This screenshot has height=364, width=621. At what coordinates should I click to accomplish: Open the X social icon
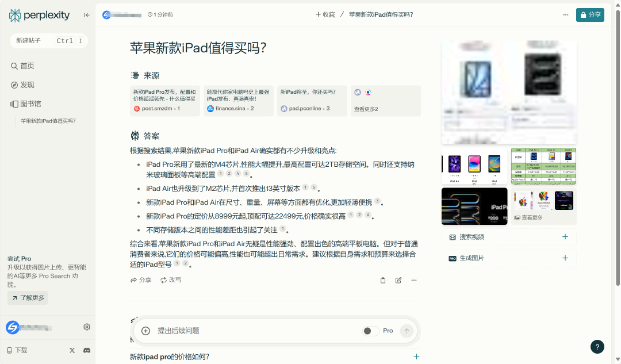72,350
